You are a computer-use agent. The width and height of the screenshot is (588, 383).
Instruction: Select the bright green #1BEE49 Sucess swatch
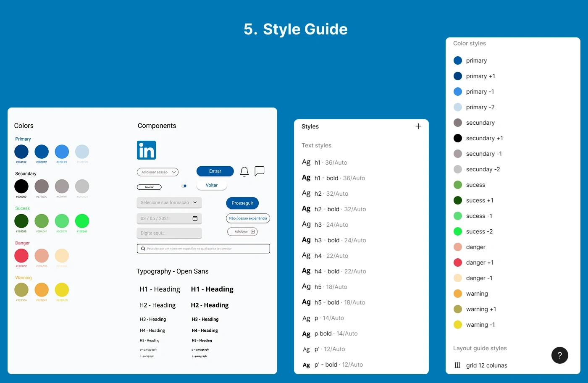[x=82, y=221]
